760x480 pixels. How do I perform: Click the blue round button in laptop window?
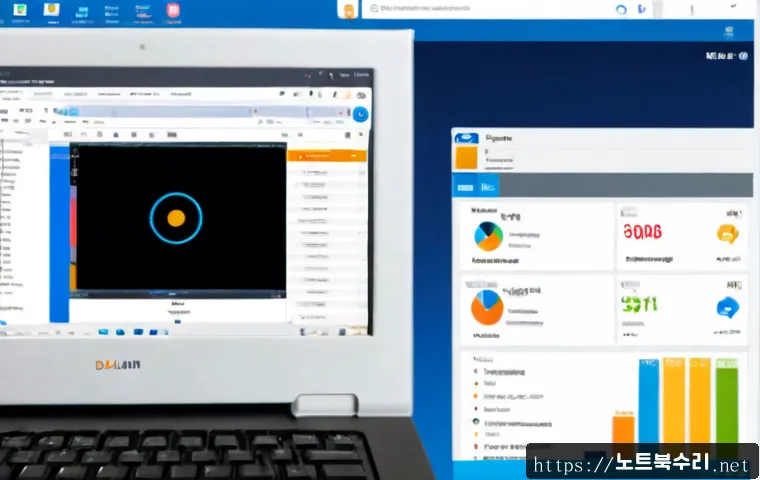pos(360,114)
